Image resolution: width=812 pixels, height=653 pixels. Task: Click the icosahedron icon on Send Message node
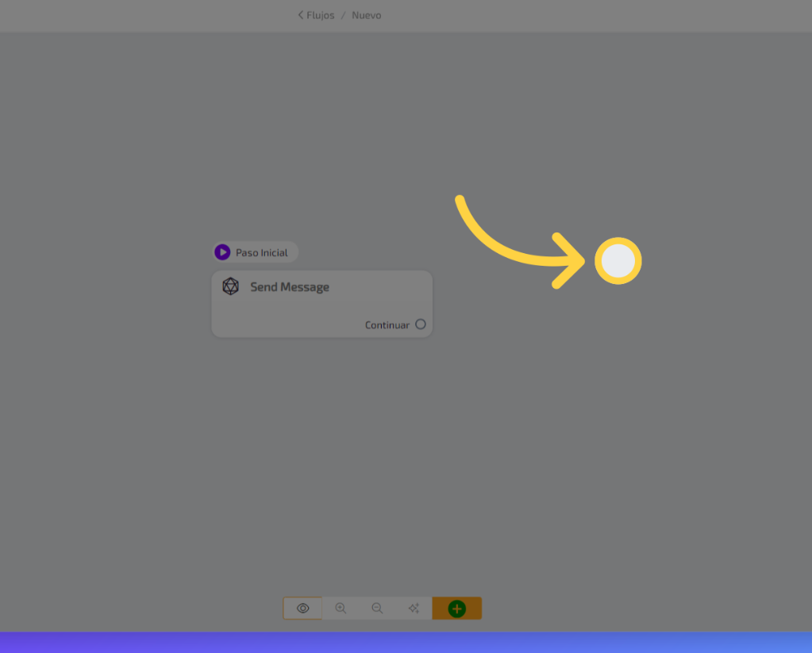(230, 286)
